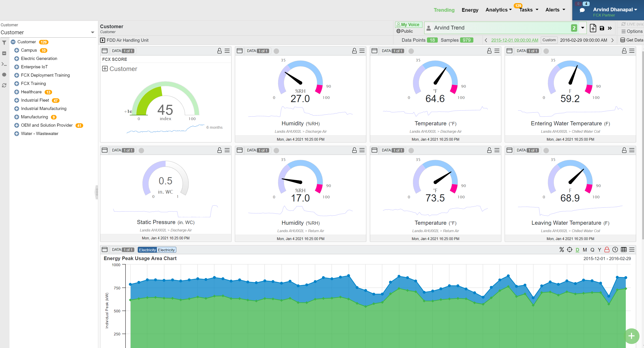Collapse the root Customer tree node
644x348 pixels.
pos(13,42)
